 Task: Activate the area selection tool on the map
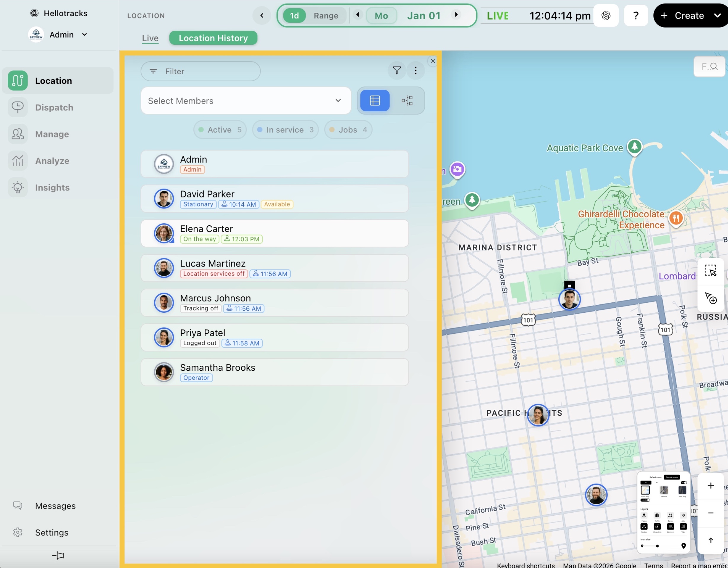[x=710, y=270]
